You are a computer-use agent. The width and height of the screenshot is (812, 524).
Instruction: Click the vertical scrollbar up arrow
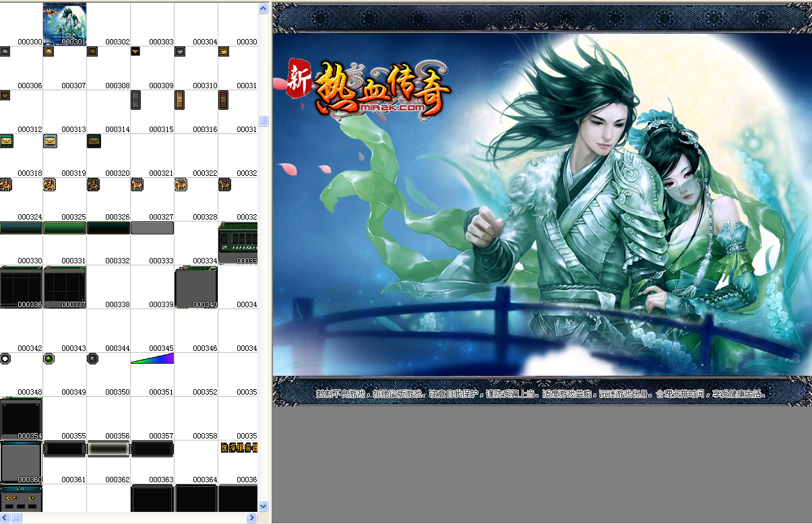click(263, 8)
